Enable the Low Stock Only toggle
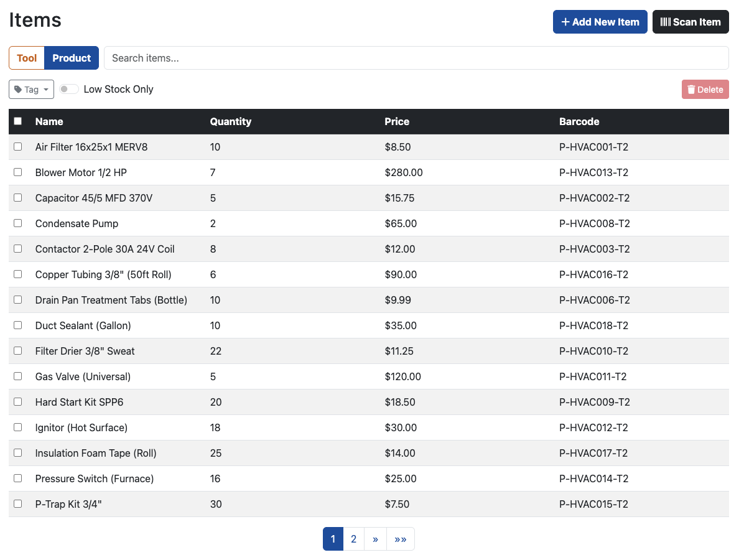Image resolution: width=744 pixels, height=560 pixels. [68, 89]
